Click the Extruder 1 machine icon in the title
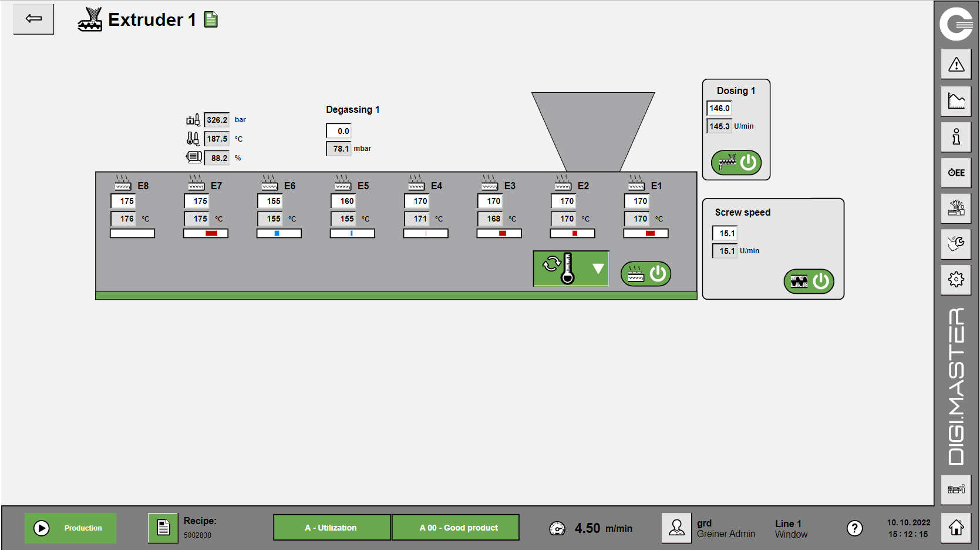980x550 pixels. [90, 19]
